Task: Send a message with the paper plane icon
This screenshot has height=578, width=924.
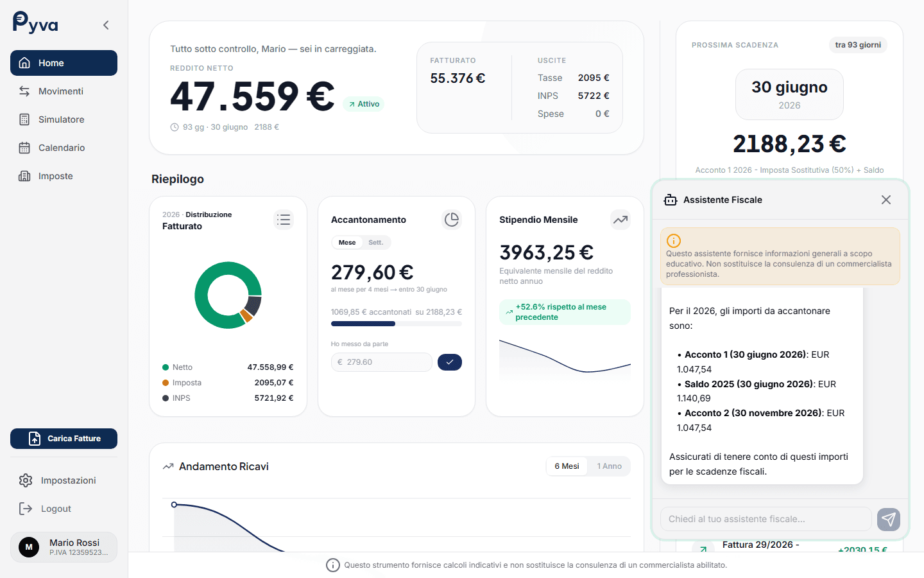Action: coord(889,520)
